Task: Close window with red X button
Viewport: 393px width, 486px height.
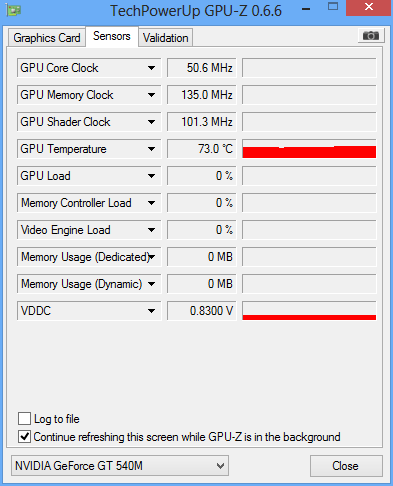Action: pyautogui.click(x=368, y=7)
